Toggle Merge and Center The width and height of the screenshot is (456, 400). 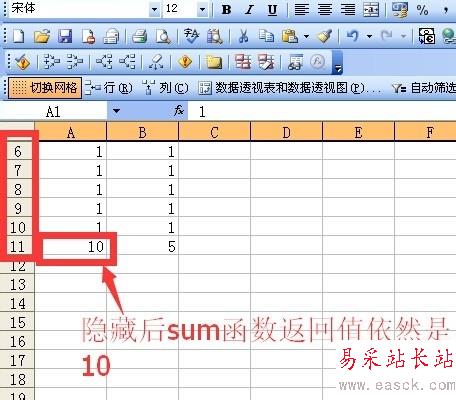371,9
